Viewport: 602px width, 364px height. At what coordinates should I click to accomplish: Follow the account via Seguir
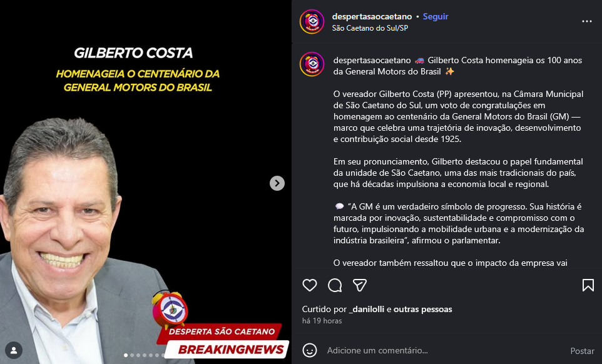click(x=436, y=16)
